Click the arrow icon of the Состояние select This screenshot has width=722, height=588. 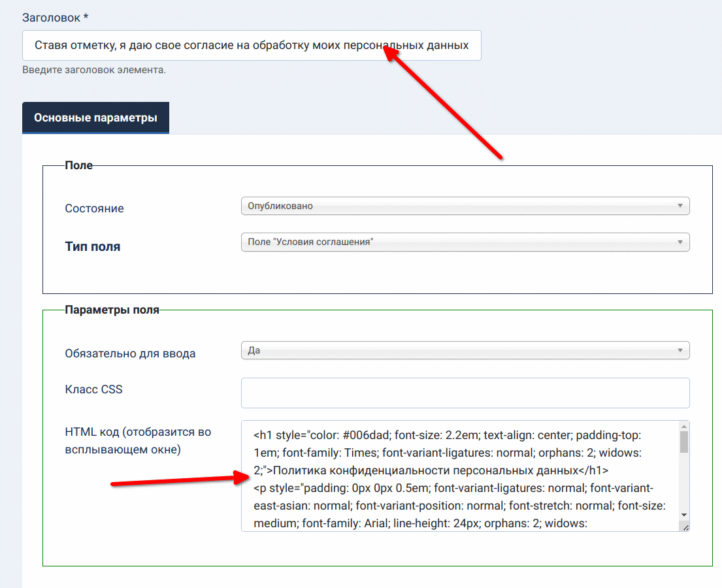coord(680,206)
